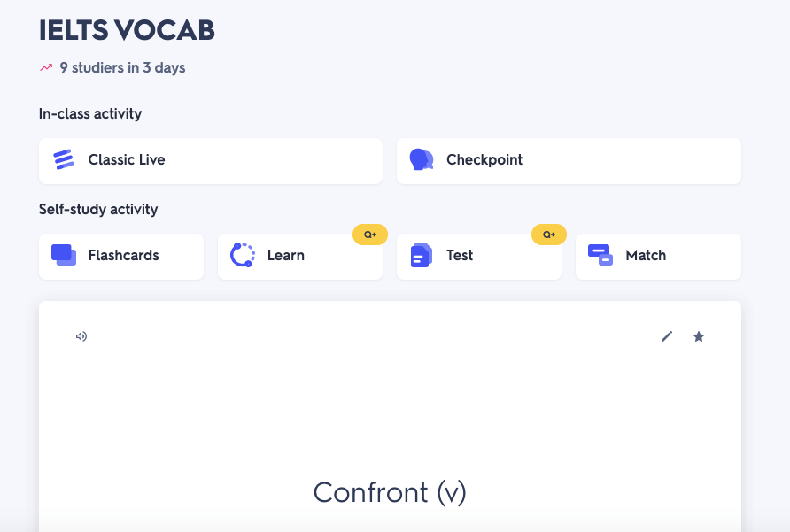Screen dimensions: 790x532
Task: Open the Classic Live activity
Action: [x=211, y=160]
